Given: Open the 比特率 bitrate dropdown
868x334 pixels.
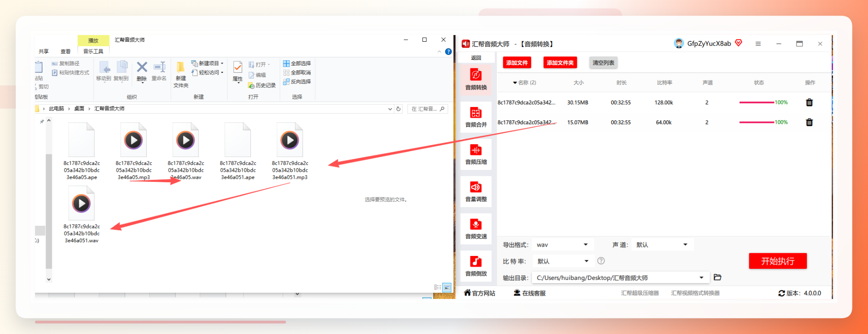Looking at the screenshot, I should 563,261.
